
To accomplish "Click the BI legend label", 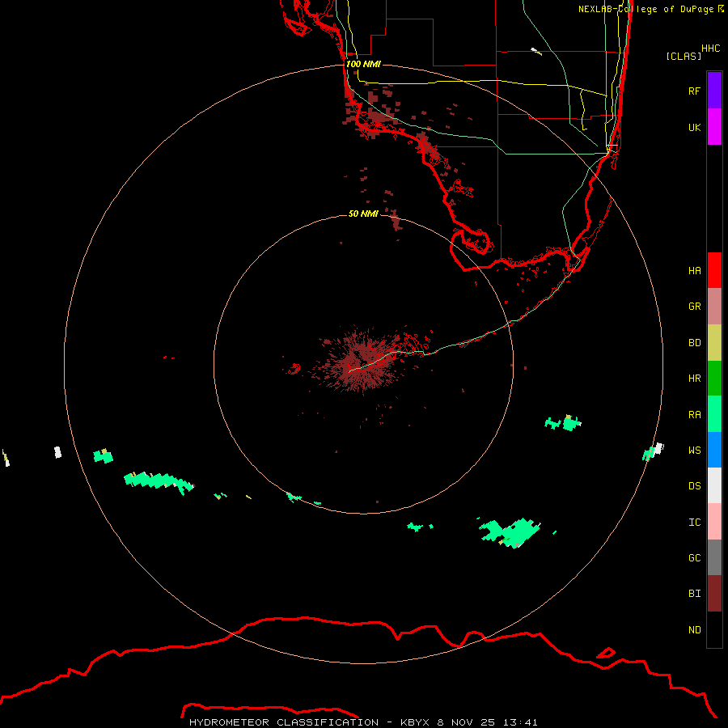I will point(694,594).
